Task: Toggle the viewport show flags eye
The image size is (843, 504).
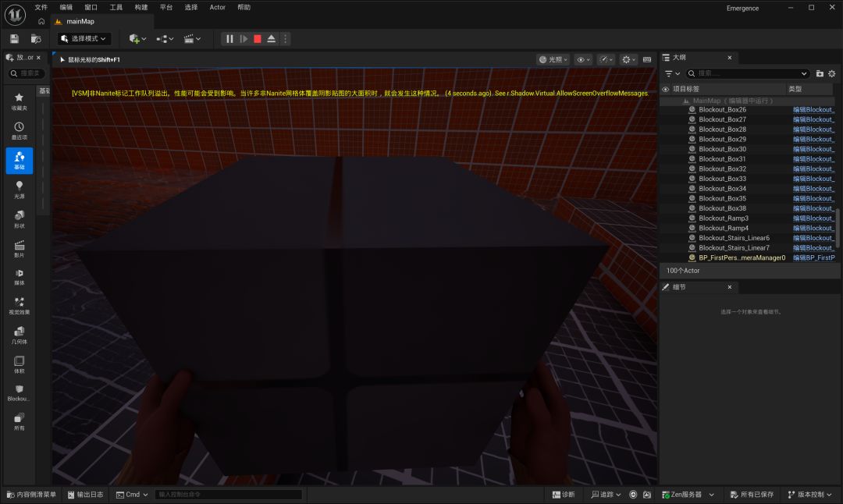Action: pos(583,59)
